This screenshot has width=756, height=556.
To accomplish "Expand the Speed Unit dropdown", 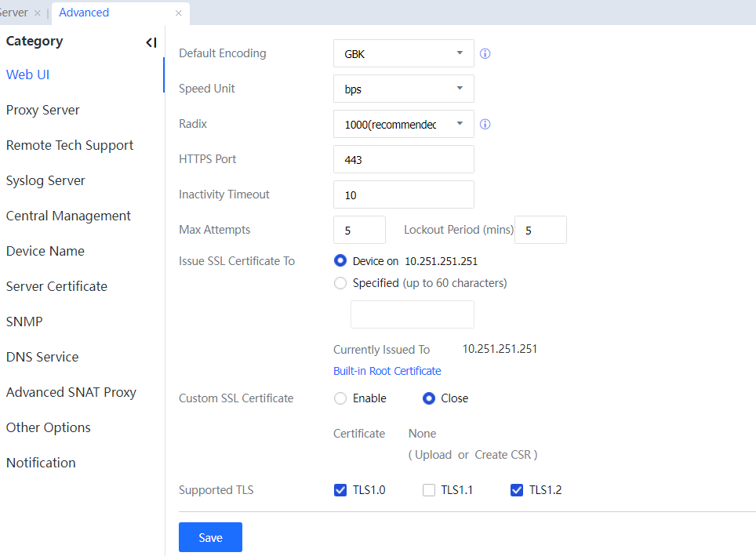I will [403, 89].
